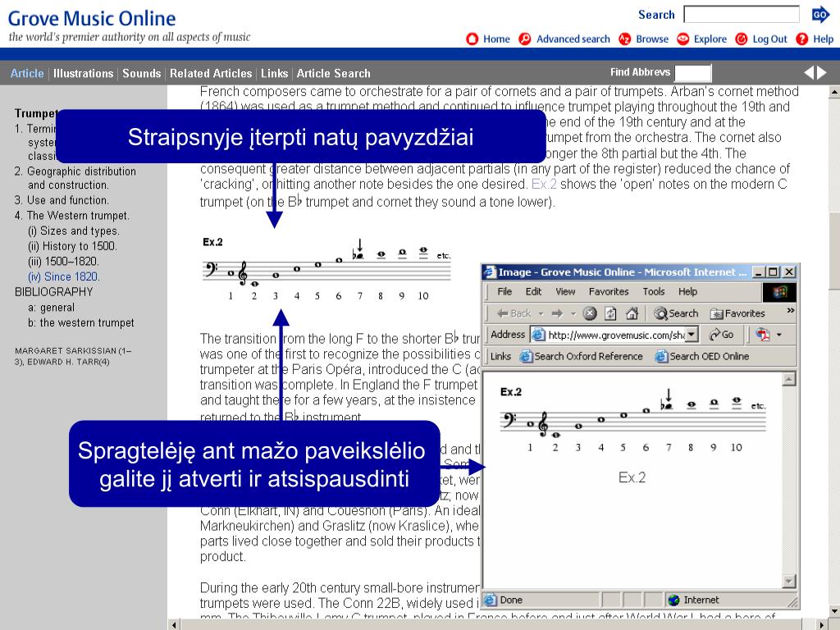Open the Edit menu in popup window
840x630 pixels.
click(533, 291)
